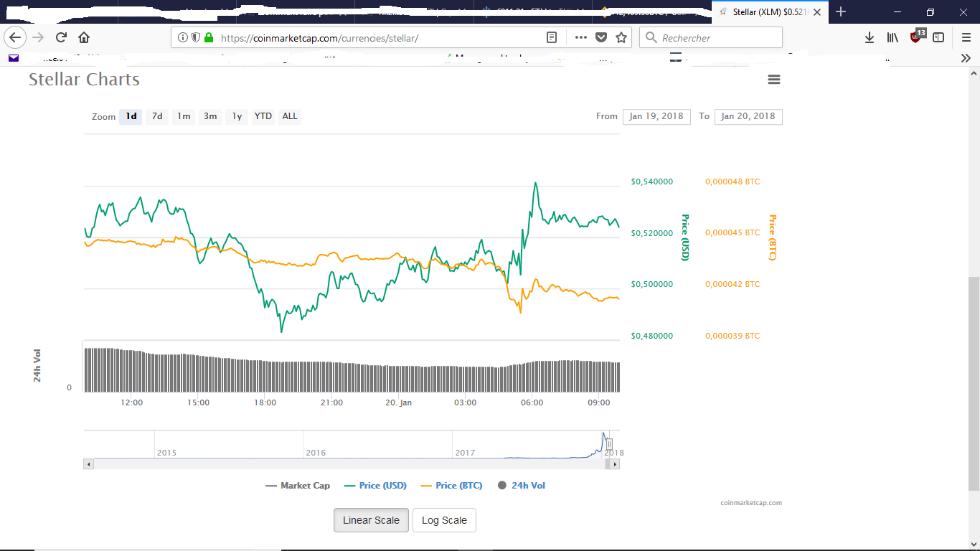The image size is (980, 551).
Task: Click the uBlock shield extension icon
Action: (x=916, y=37)
